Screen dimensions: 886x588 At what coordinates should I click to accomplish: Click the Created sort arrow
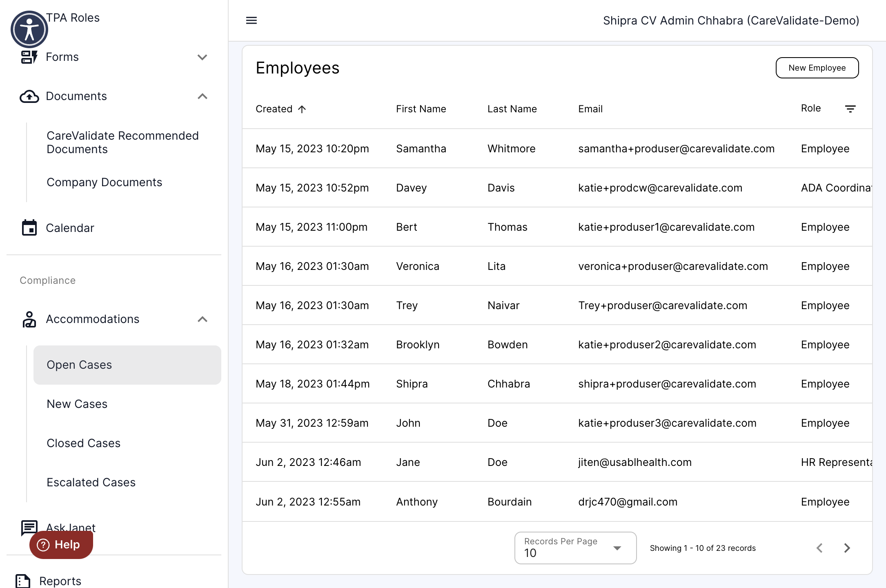(x=302, y=109)
